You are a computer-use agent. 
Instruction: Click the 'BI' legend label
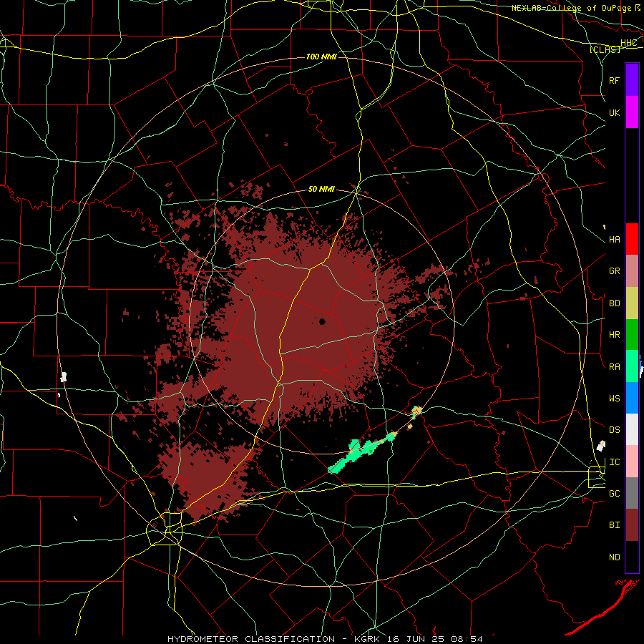[614, 525]
